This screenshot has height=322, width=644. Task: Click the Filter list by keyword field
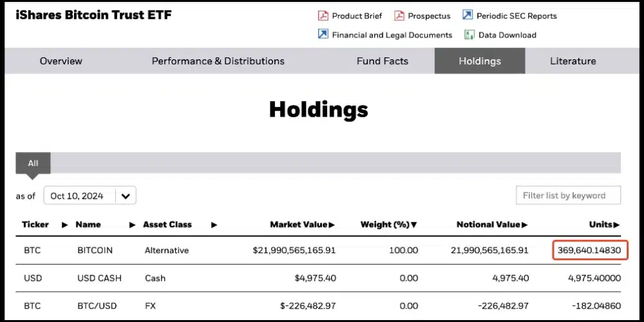click(x=568, y=195)
